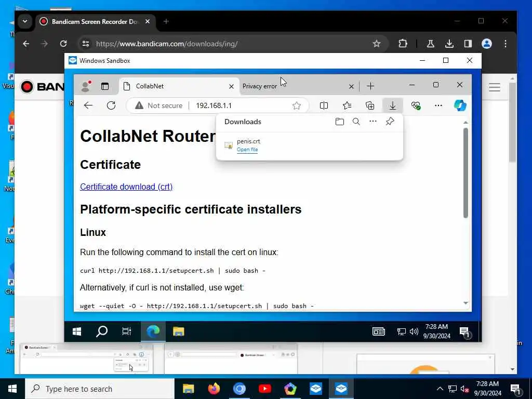Search downloads in Downloads panel

pos(356,122)
